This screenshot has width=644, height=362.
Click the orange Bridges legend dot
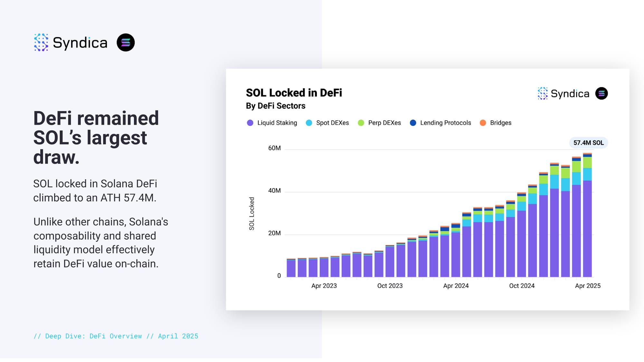pos(483,123)
